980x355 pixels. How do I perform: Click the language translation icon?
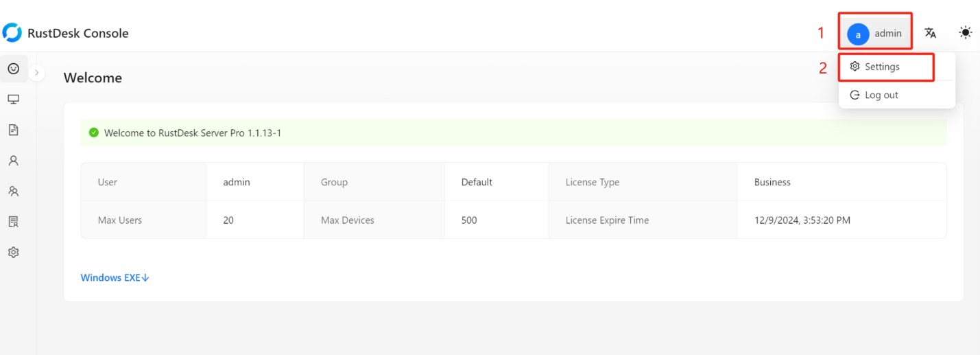pyautogui.click(x=930, y=33)
